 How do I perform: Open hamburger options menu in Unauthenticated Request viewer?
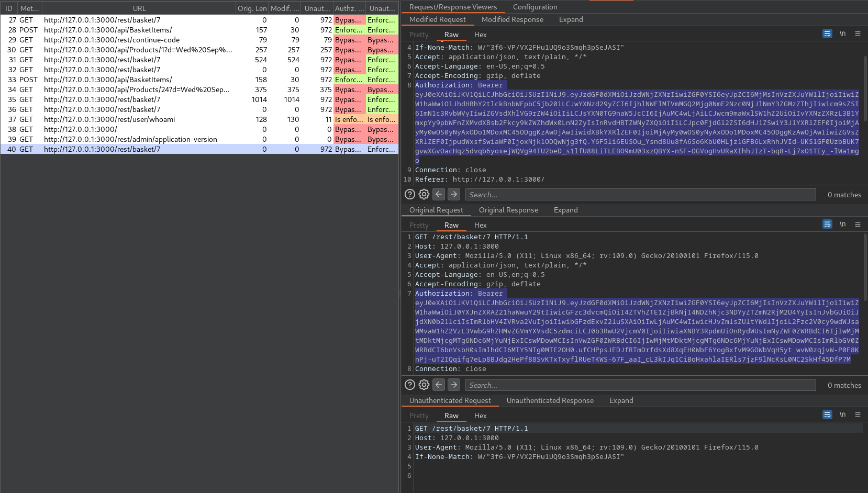pyautogui.click(x=858, y=415)
